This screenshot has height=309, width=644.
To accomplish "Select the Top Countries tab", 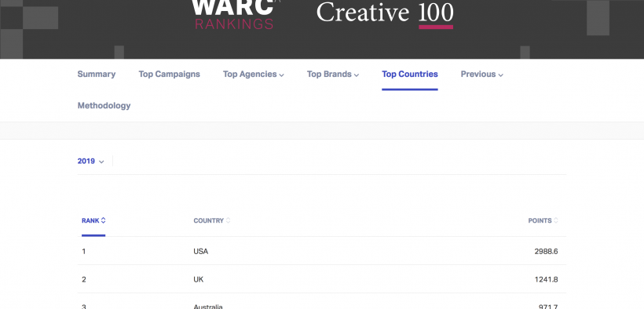I will (410, 75).
